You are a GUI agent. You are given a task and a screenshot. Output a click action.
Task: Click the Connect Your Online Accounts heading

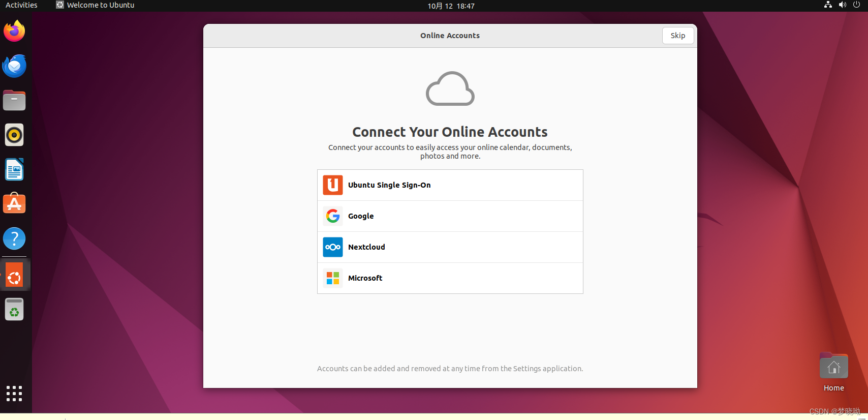(450, 132)
